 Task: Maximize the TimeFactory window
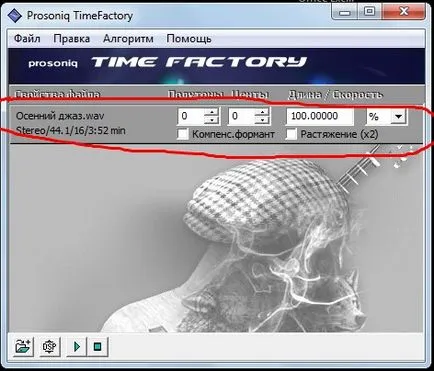369,12
